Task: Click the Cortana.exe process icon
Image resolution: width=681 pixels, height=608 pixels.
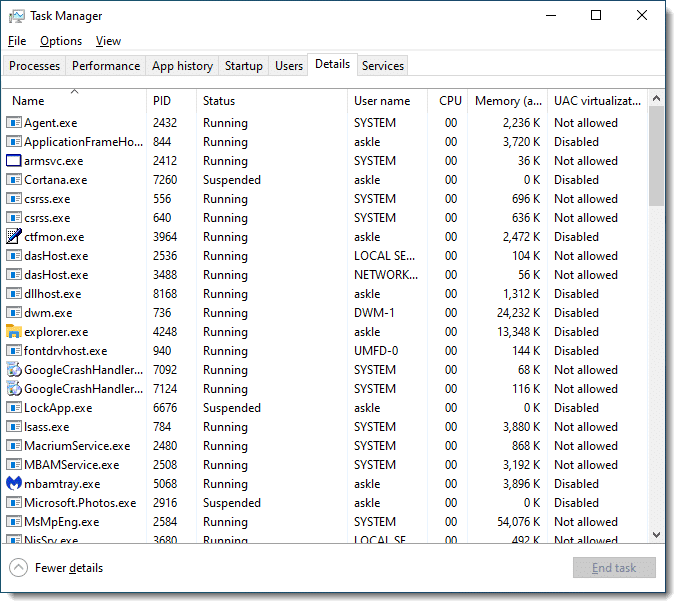Action: (x=14, y=180)
